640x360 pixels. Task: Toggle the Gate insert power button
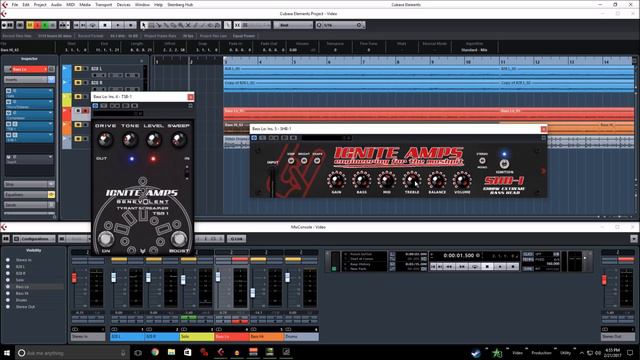[9, 91]
